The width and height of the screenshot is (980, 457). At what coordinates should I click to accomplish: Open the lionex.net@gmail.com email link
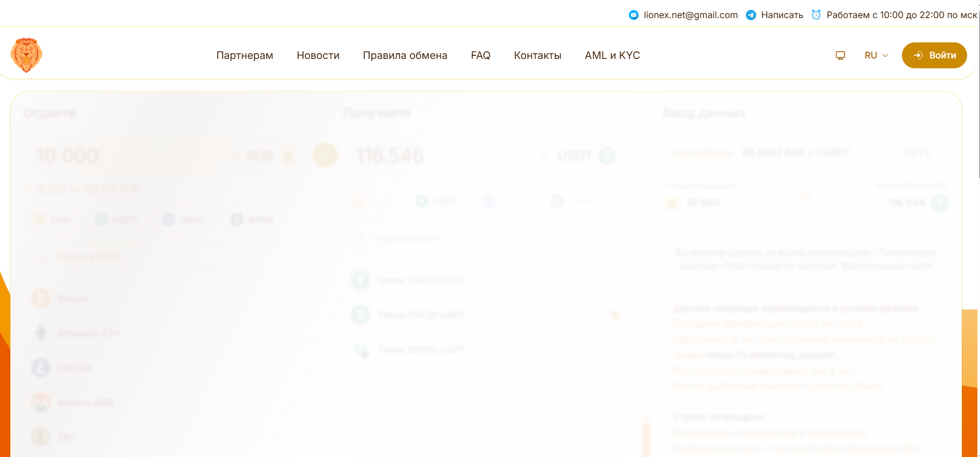point(691,15)
